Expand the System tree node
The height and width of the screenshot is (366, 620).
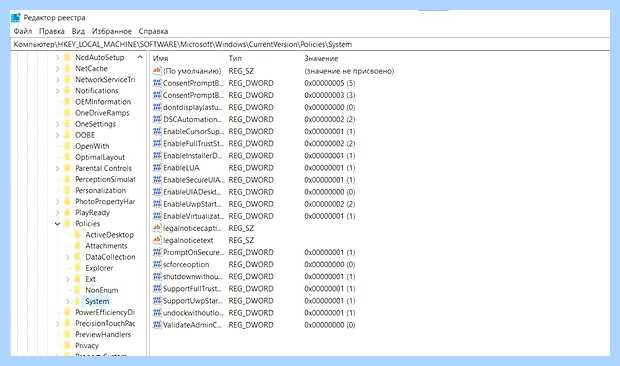point(68,301)
